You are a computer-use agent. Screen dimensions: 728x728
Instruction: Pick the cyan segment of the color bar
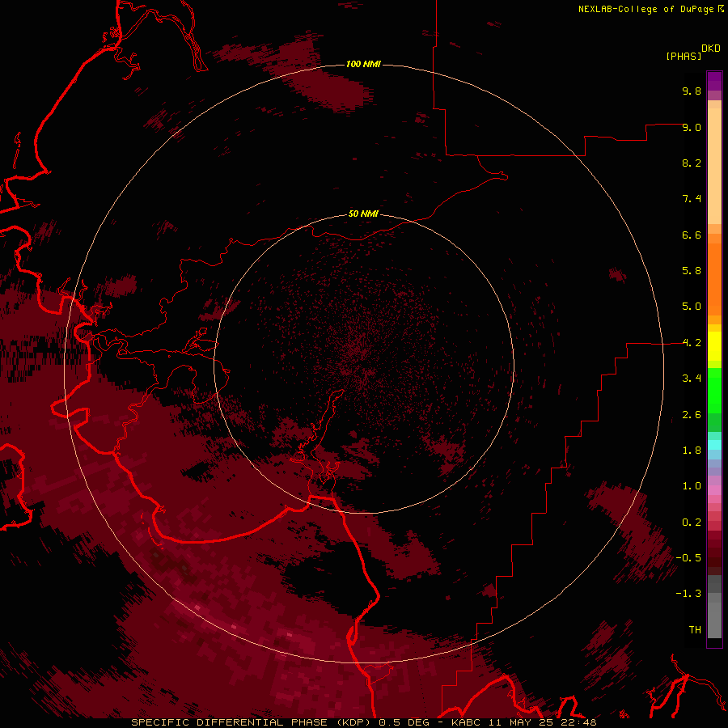[714, 444]
